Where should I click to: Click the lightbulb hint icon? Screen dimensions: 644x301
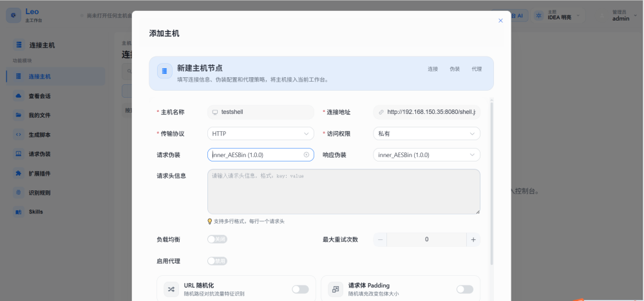(x=209, y=221)
